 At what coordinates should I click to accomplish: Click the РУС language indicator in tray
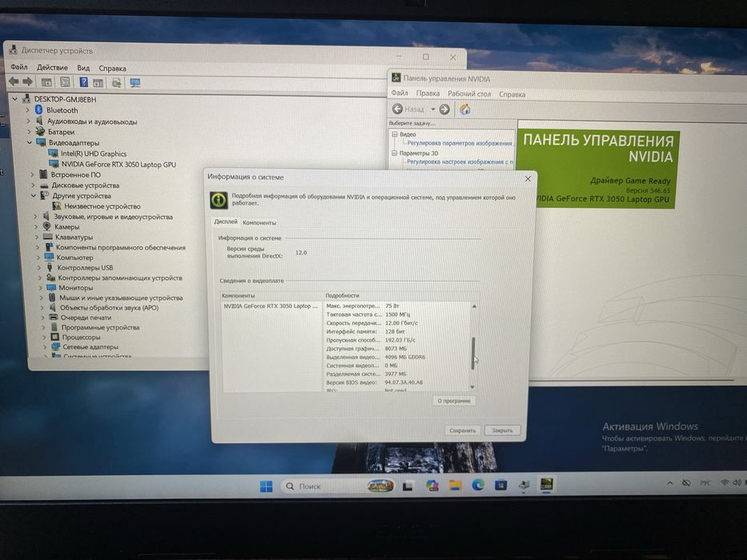tap(705, 483)
